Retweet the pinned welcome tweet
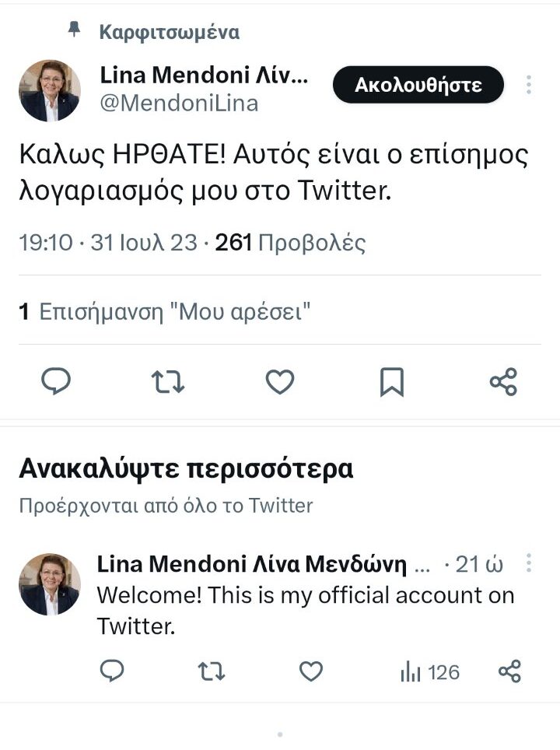560x750 pixels. coord(167,381)
